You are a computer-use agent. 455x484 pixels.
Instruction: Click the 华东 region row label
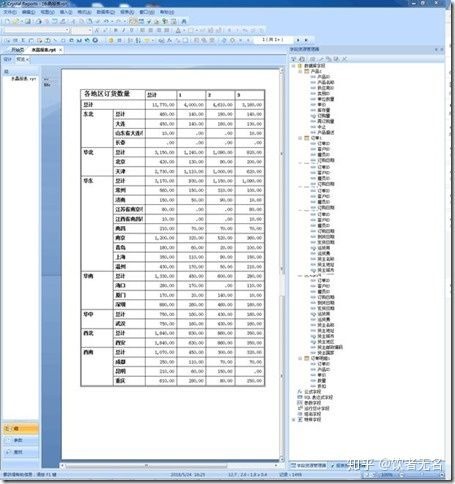point(88,181)
